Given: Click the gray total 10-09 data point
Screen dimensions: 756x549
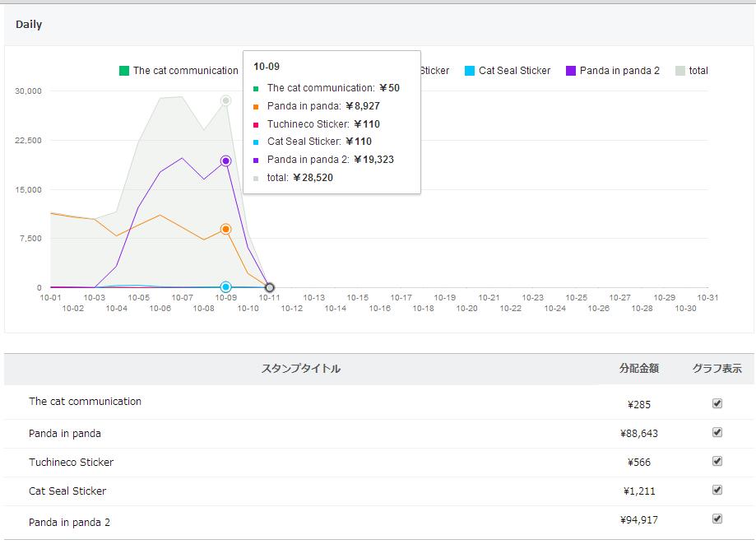Looking at the screenshot, I should click(x=225, y=100).
